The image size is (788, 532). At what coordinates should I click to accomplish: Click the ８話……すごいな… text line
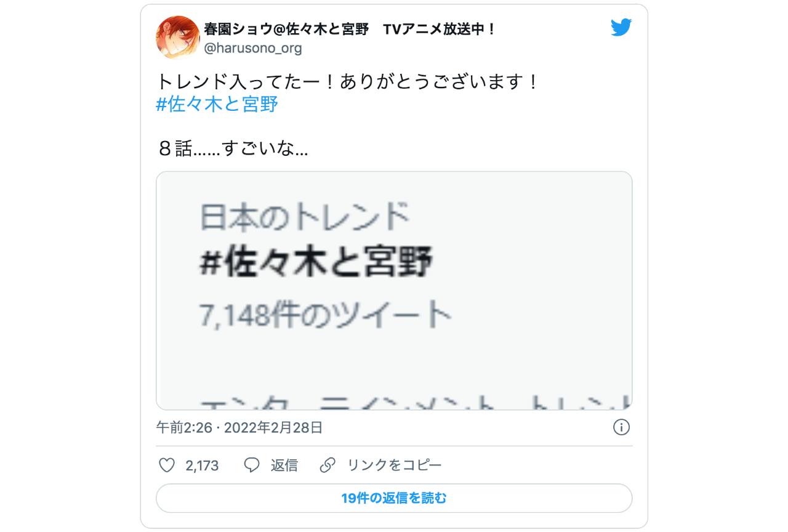[233, 148]
